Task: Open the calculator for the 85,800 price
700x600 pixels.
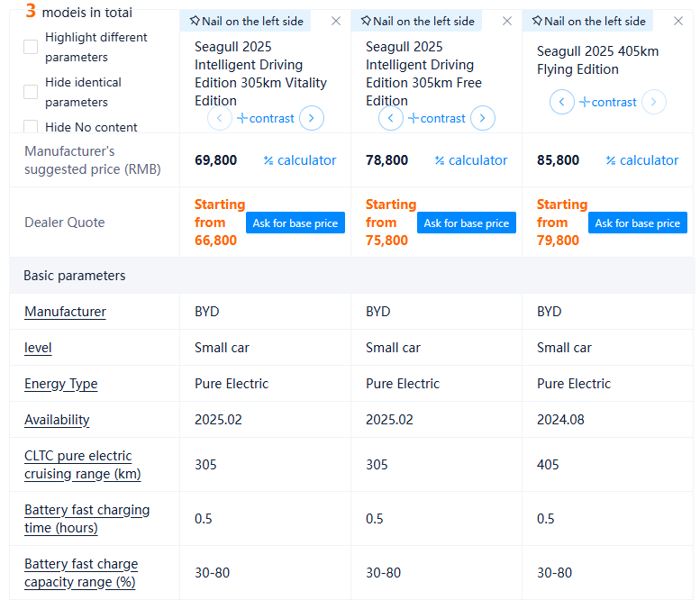Action: click(x=641, y=160)
